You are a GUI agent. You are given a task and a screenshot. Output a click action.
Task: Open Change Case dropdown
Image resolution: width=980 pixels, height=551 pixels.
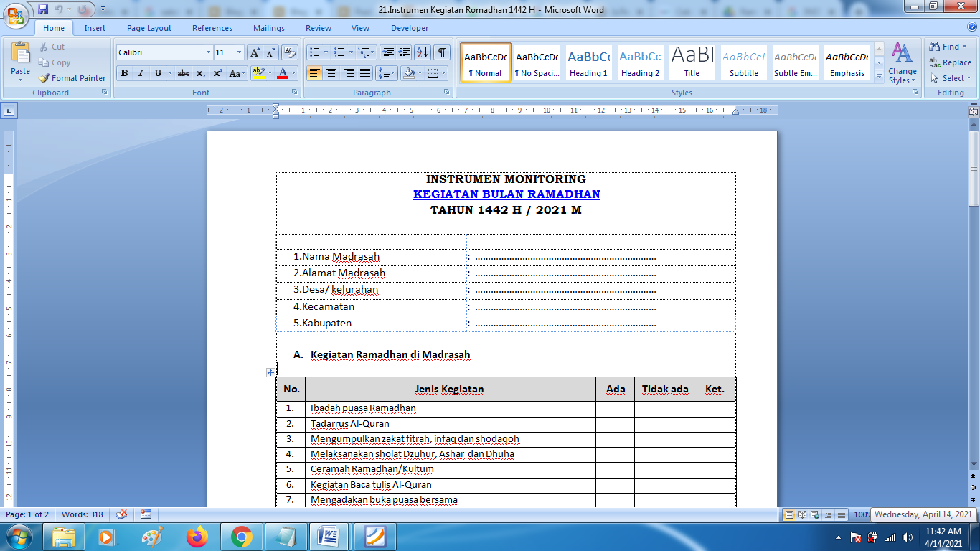click(237, 73)
